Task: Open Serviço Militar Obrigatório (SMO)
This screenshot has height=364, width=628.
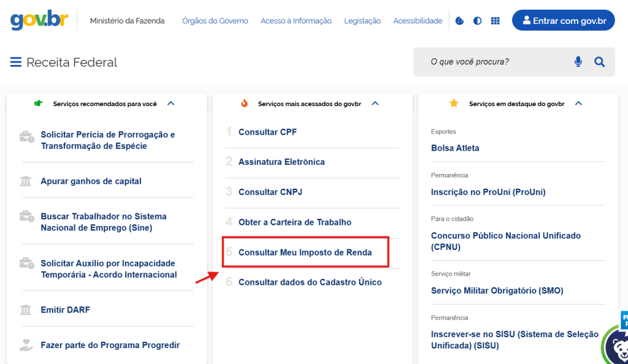Action: [x=497, y=291]
